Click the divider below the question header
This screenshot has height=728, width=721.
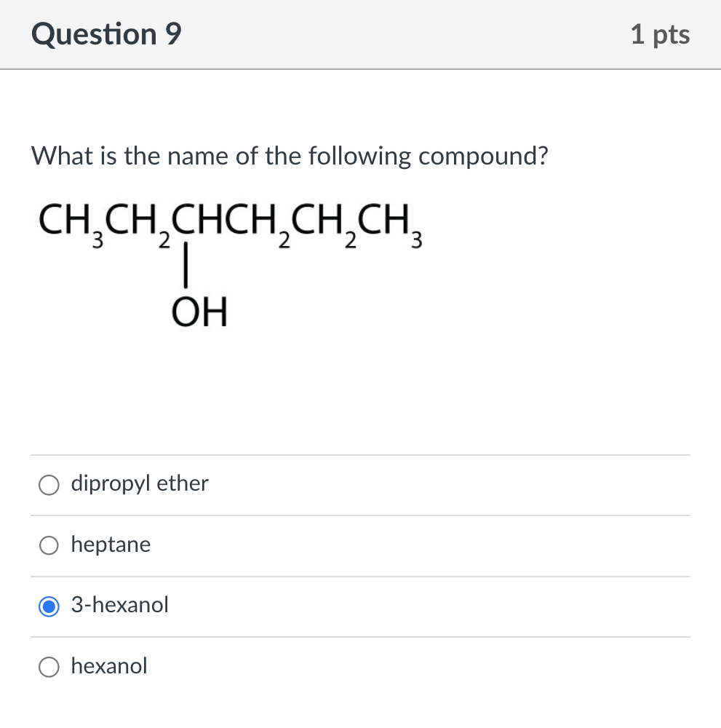tap(360, 69)
